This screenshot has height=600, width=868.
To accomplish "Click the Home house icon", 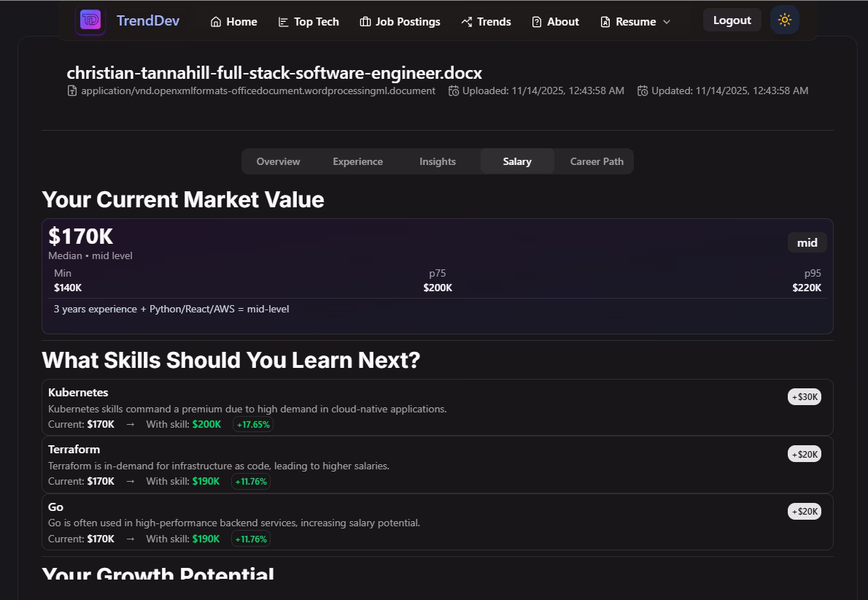I will click(x=216, y=22).
